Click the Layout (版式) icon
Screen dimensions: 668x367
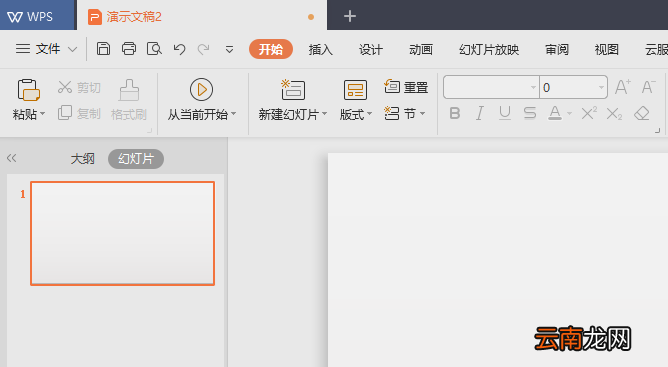point(355,90)
